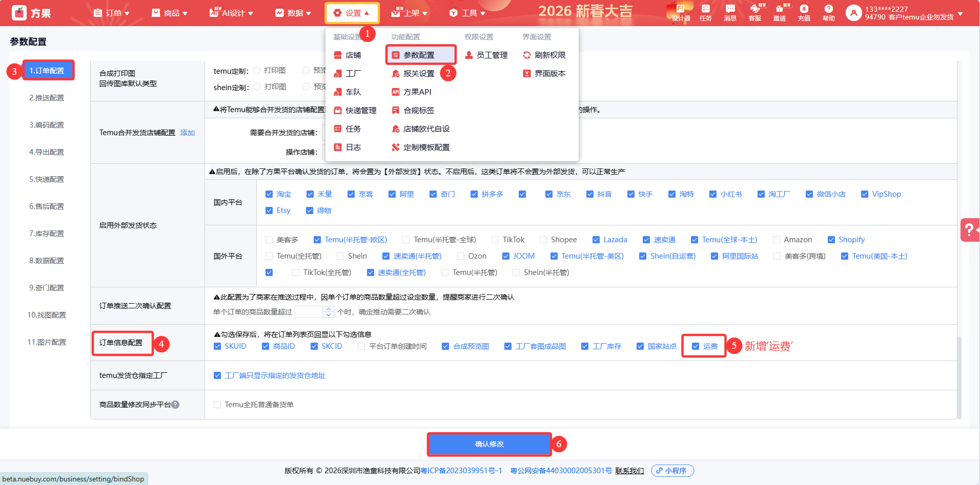Enable the Amazon checkbox

point(777,240)
